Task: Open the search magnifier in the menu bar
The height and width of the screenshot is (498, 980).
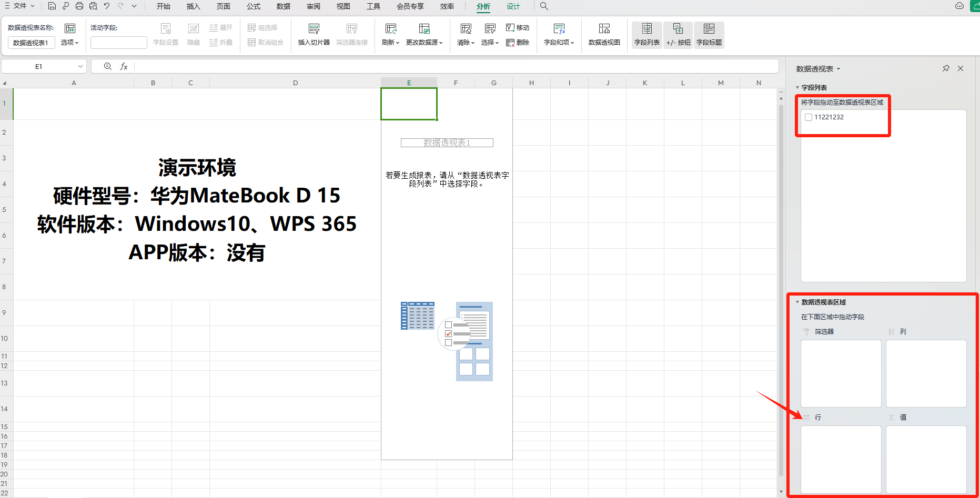Action: pos(544,6)
